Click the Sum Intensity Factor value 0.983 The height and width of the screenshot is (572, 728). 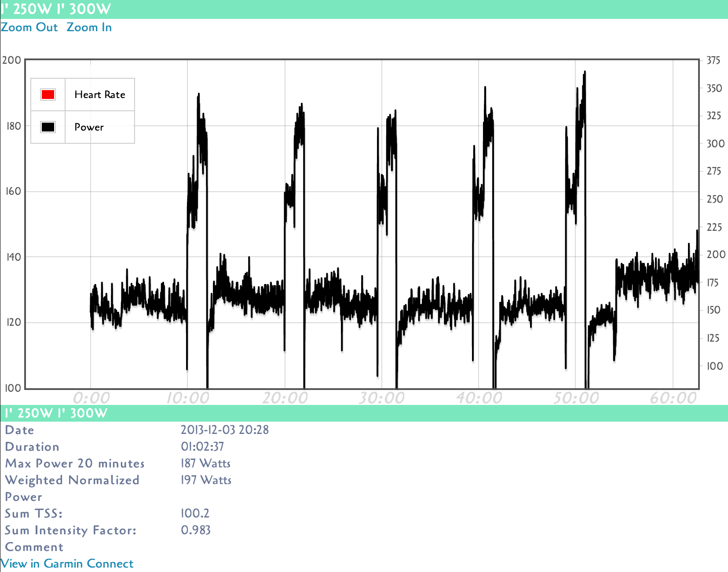[196, 530]
